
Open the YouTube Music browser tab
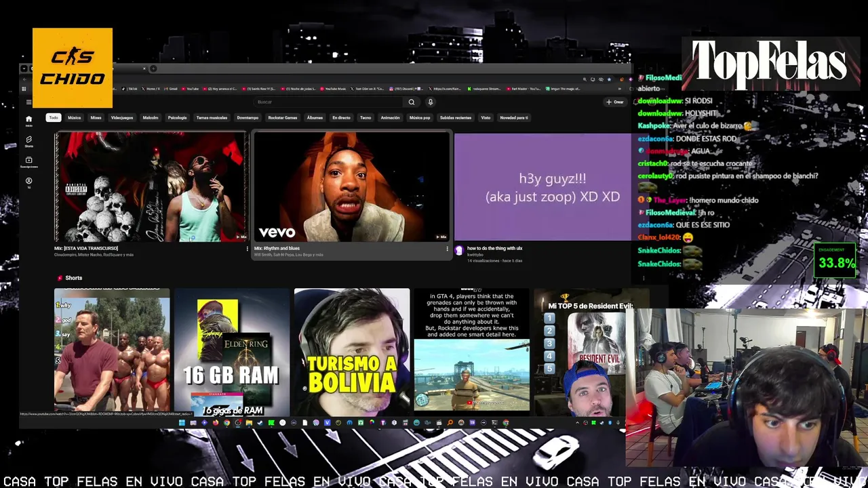pos(334,89)
